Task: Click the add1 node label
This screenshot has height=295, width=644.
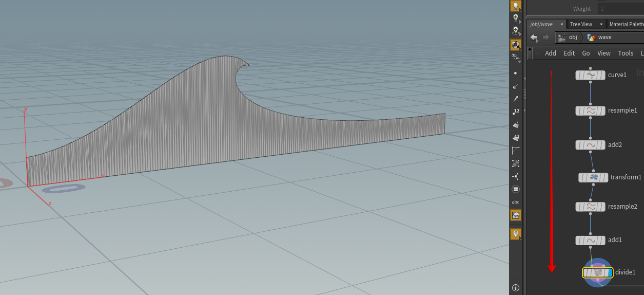Action: pos(615,240)
